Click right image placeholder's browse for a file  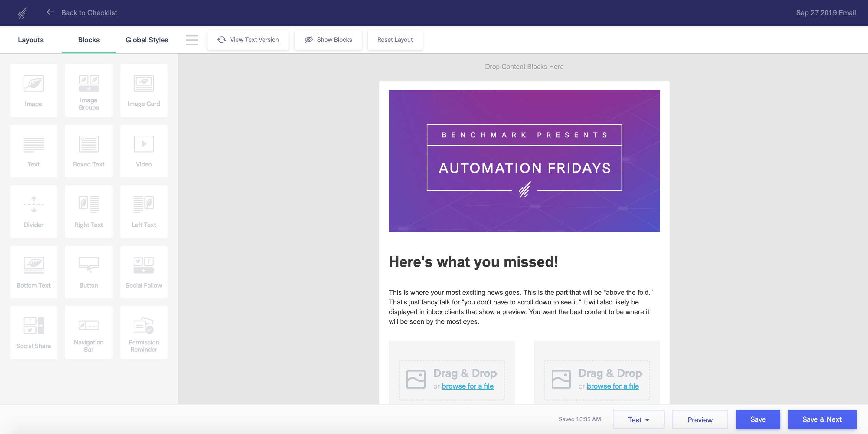(612, 386)
